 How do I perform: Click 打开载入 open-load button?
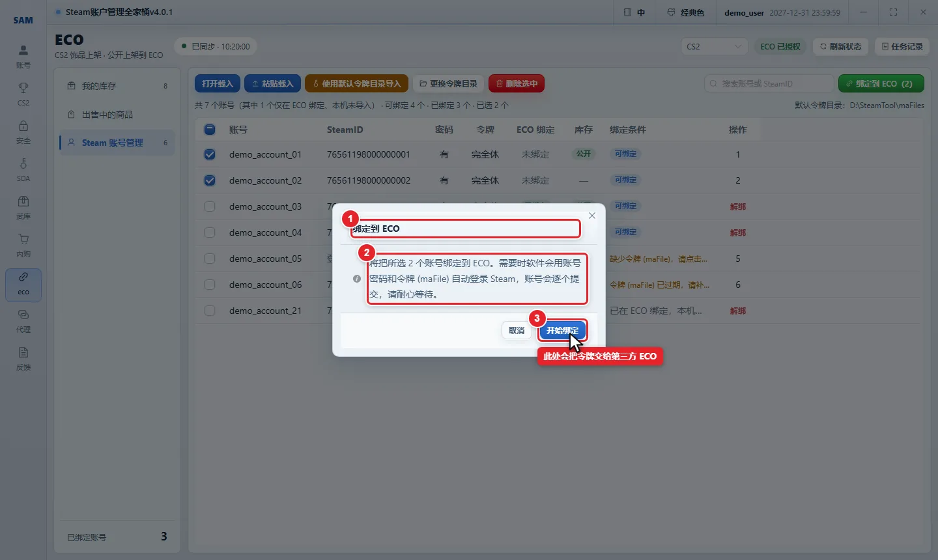[x=217, y=83]
